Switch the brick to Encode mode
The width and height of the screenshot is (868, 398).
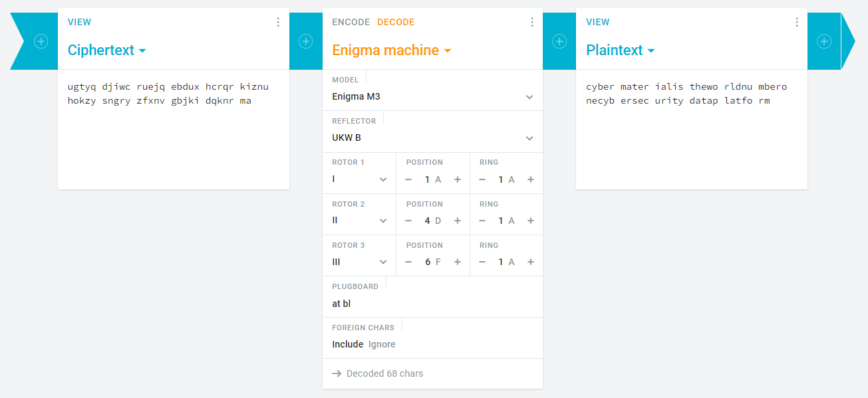click(x=351, y=22)
